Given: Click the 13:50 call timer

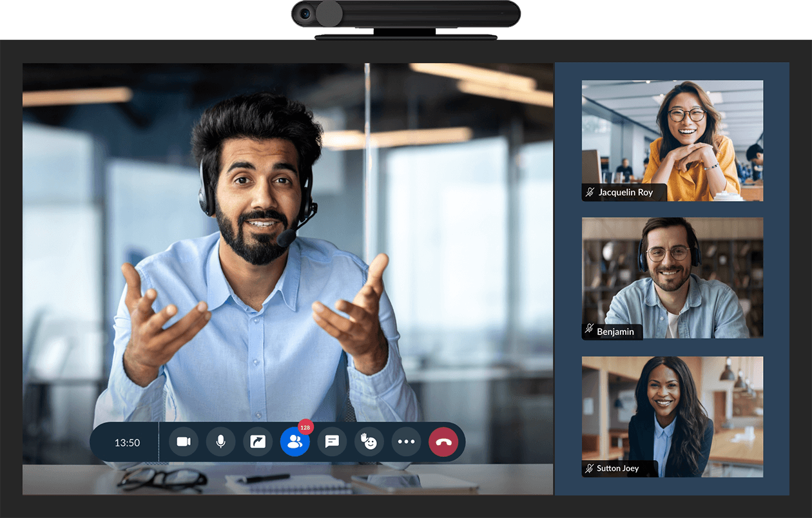Looking at the screenshot, I should click(127, 443).
